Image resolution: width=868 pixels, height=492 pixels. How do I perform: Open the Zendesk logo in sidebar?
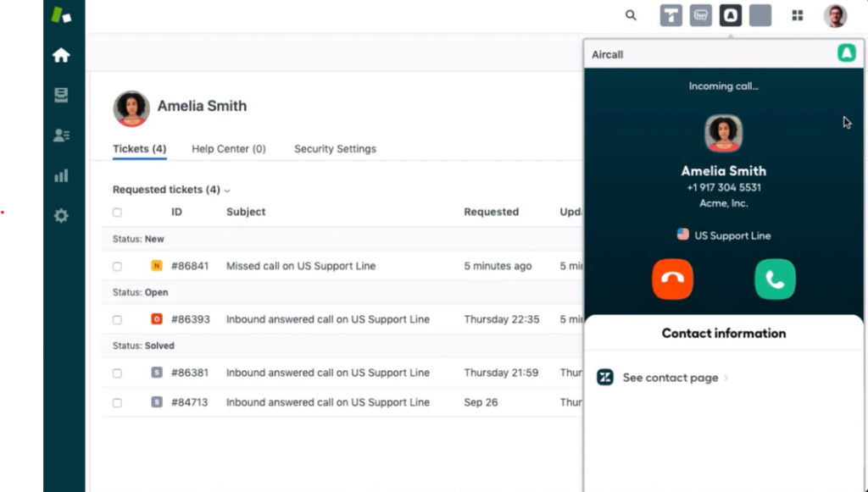click(x=61, y=15)
